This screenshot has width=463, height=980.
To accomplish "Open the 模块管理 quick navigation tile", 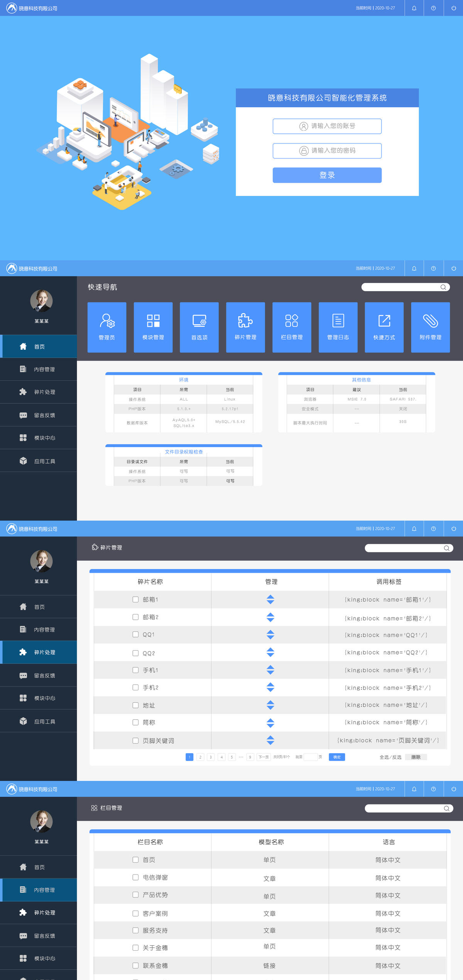I will 153,327.
